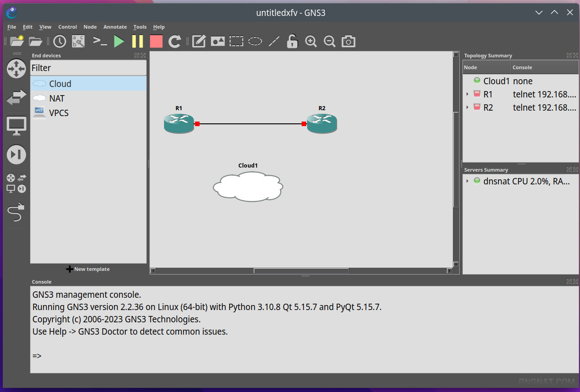Take a screenshot with camera icon
This screenshot has width=580, height=392.
pos(349,41)
